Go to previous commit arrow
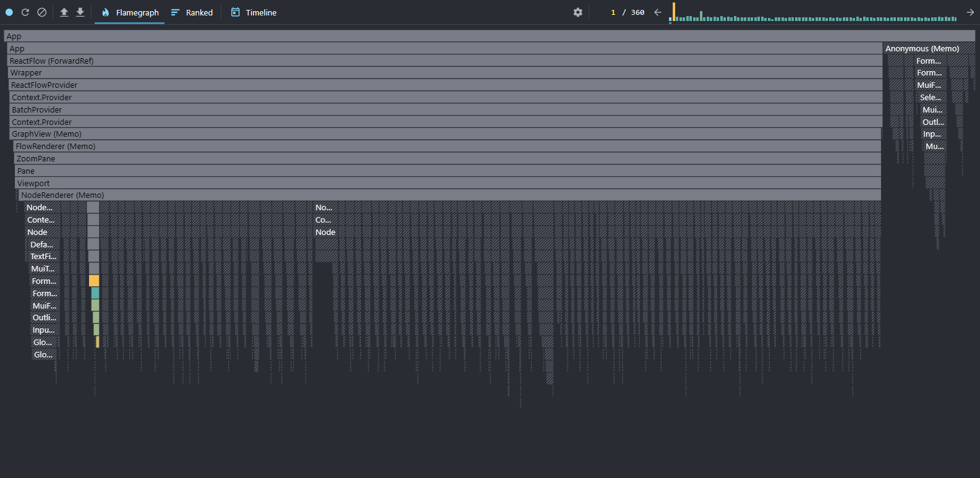The height and width of the screenshot is (478, 980). pos(658,12)
